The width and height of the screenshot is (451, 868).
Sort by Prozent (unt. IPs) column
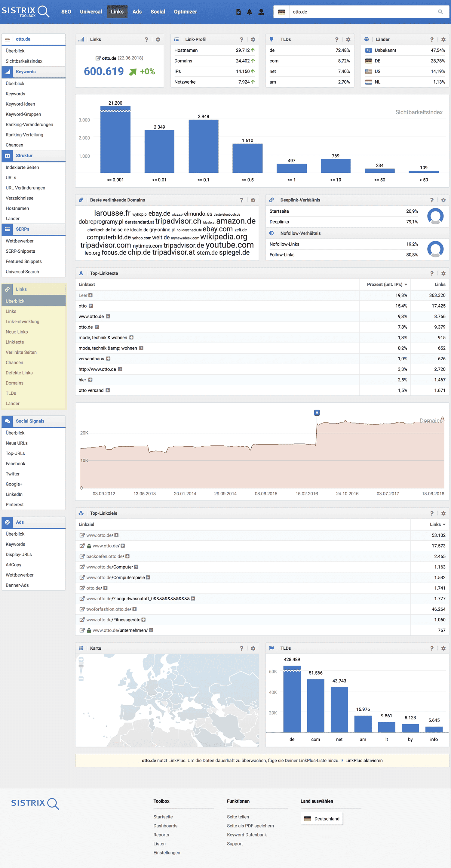(x=387, y=285)
